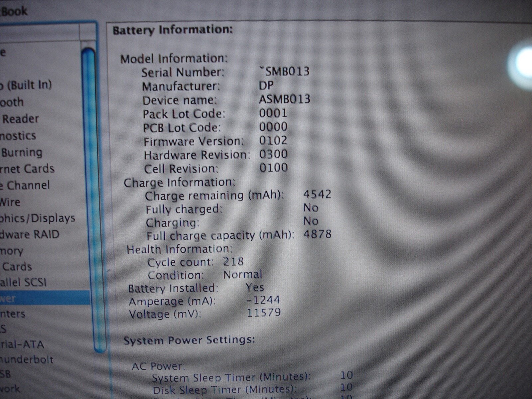Click the "Model Information:" label
This screenshot has width=532, height=399.
tap(174, 59)
